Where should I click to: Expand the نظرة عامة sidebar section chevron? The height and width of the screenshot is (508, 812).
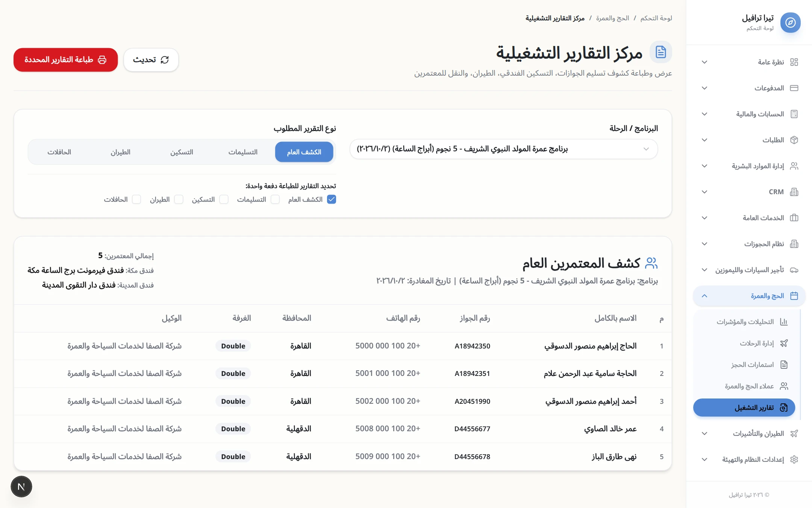point(704,62)
